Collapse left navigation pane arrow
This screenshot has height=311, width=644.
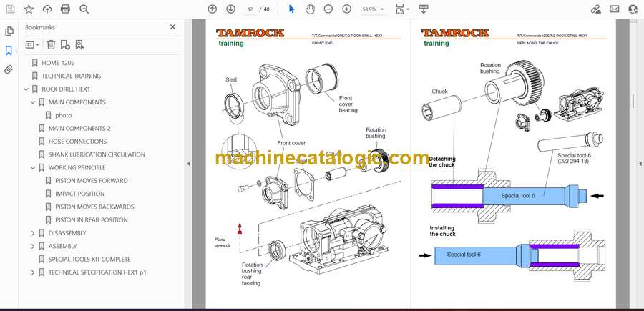click(x=188, y=164)
